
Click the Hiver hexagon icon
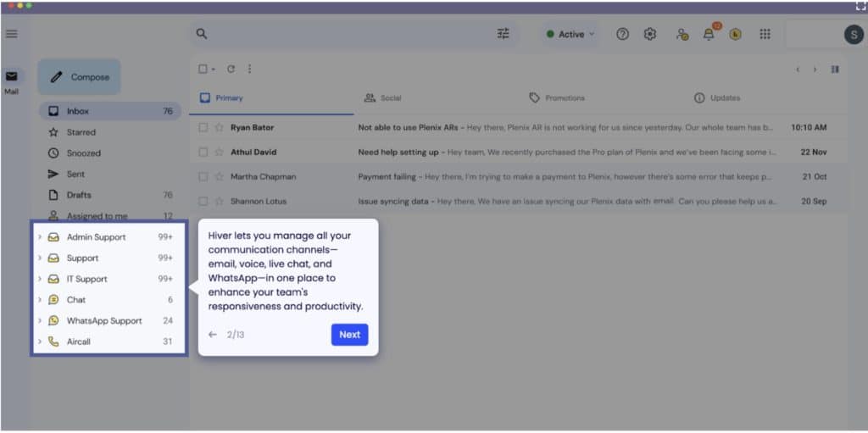[x=735, y=35]
